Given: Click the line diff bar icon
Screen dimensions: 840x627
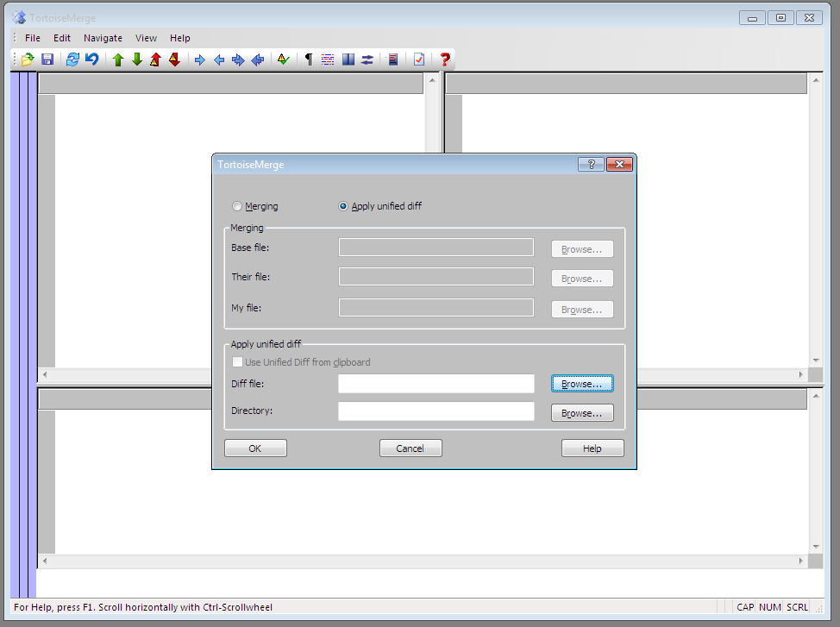Looking at the screenshot, I should [392, 60].
